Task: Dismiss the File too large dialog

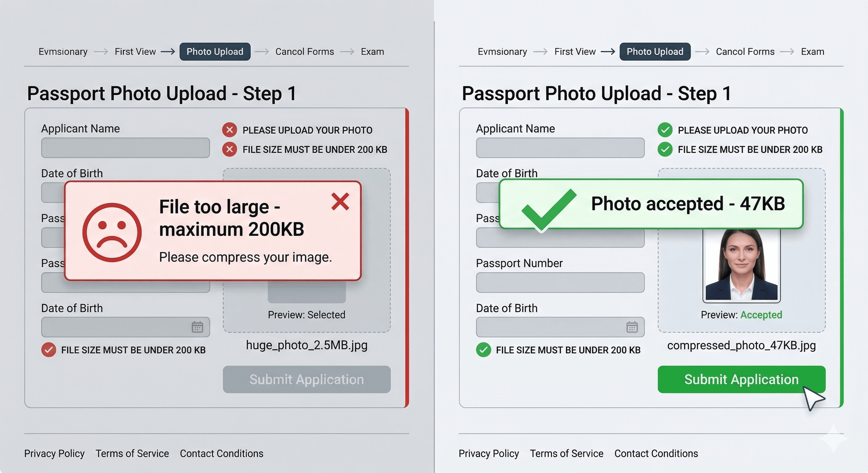Action: pyautogui.click(x=340, y=201)
